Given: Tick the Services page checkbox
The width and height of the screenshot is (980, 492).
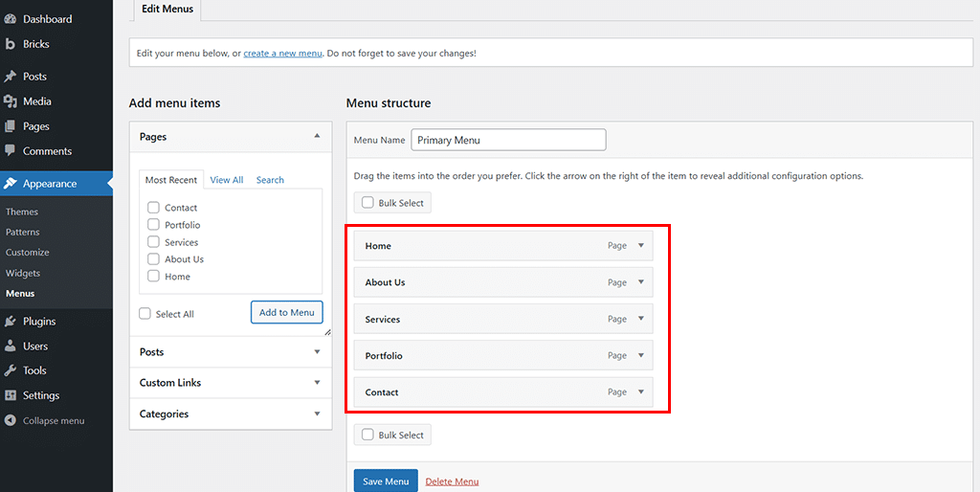Looking at the screenshot, I should pyautogui.click(x=154, y=242).
